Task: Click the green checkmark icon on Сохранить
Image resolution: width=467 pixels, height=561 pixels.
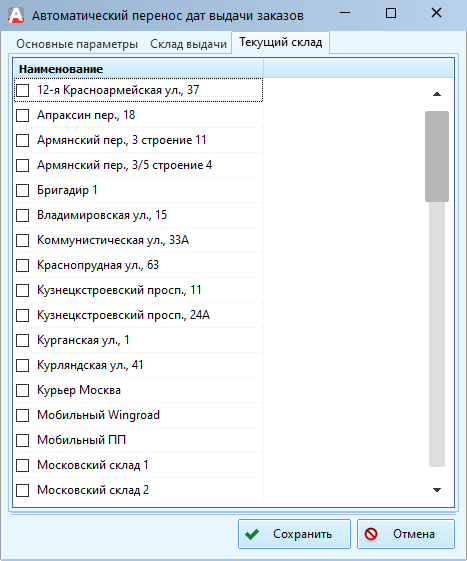Action: [252, 534]
